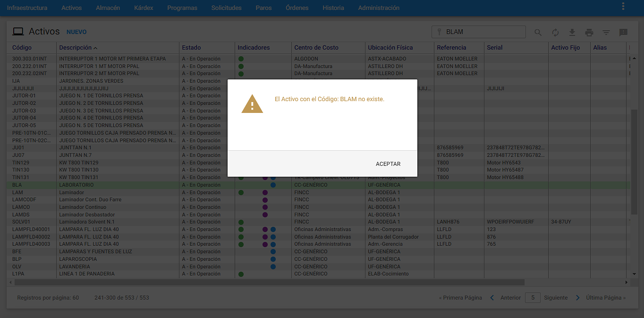The height and width of the screenshot is (318, 644).
Task: Open the three-dot overflow menu
Action: click(623, 7)
